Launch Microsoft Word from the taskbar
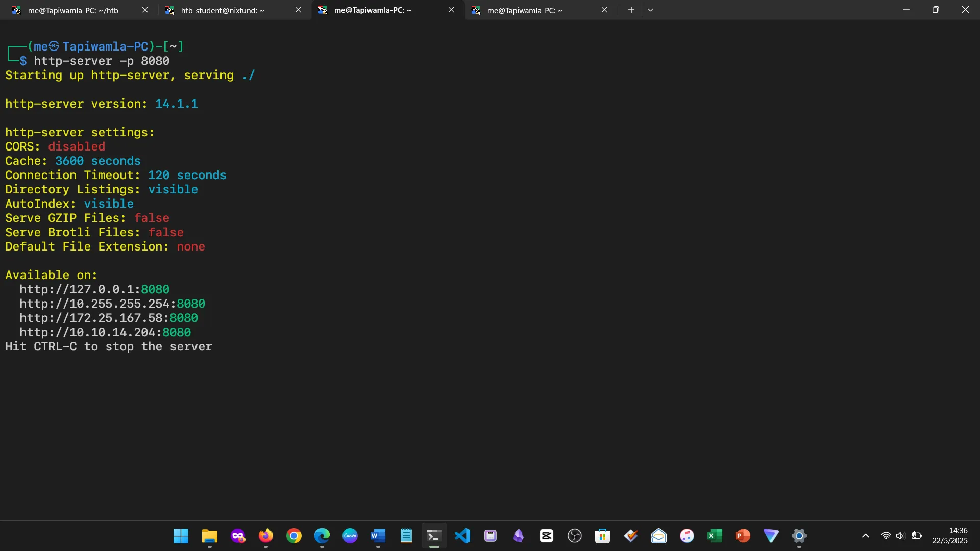This screenshot has height=551, width=980. (378, 536)
